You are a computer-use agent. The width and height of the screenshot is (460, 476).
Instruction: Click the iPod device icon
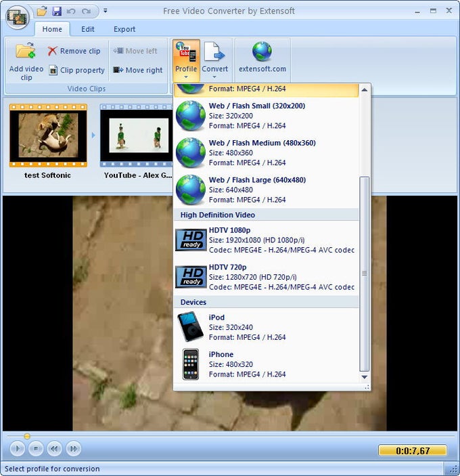coord(191,327)
